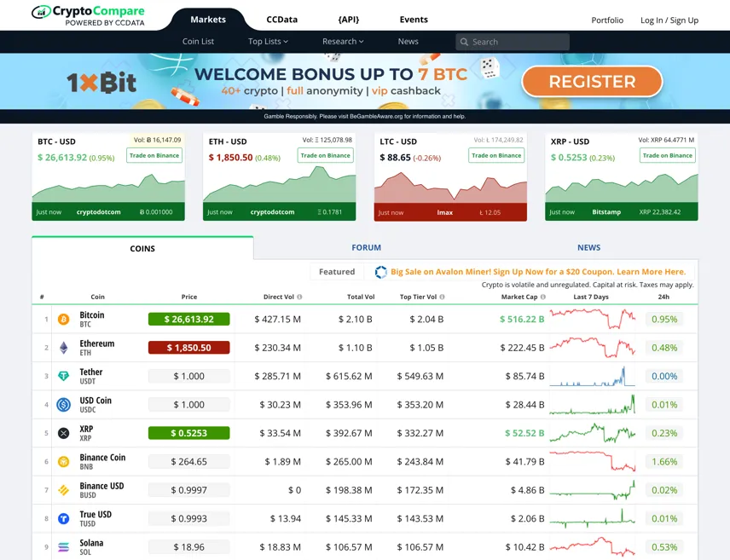Click Trade on Binance for BTC-USD
Viewport: 730px width, 560px height.
(154, 155)
